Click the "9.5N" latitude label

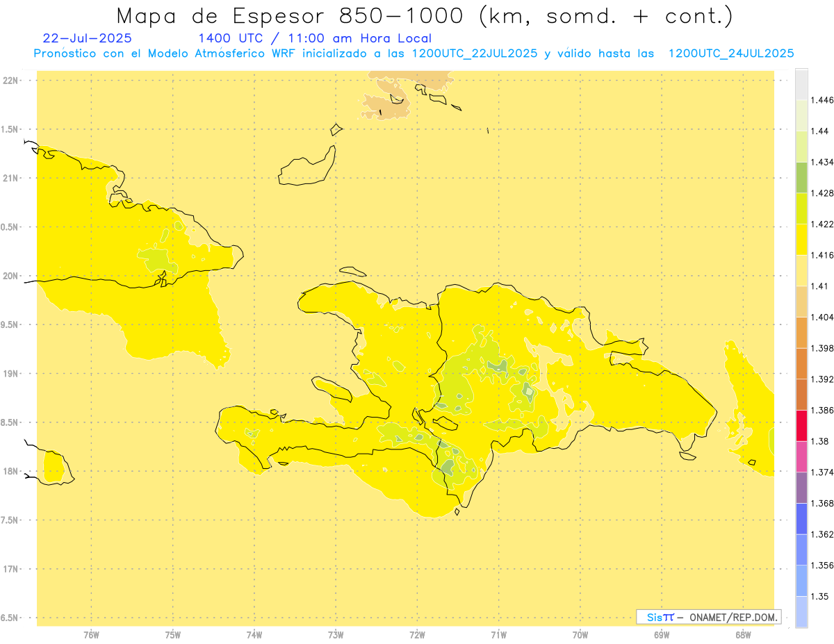(10, 324)
